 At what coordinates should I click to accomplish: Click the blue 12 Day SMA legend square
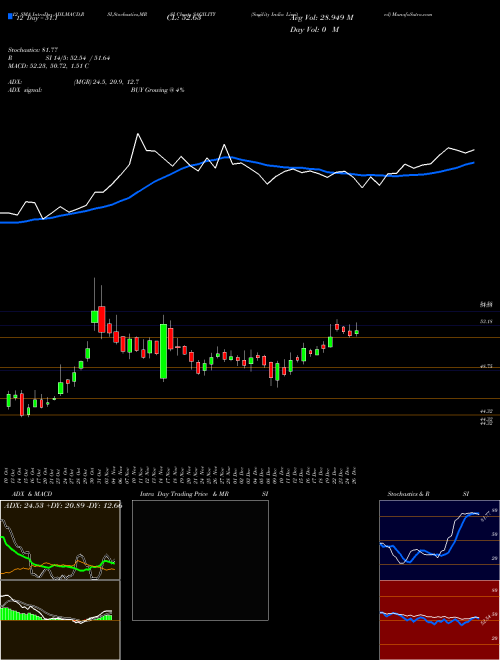point(10,16)
